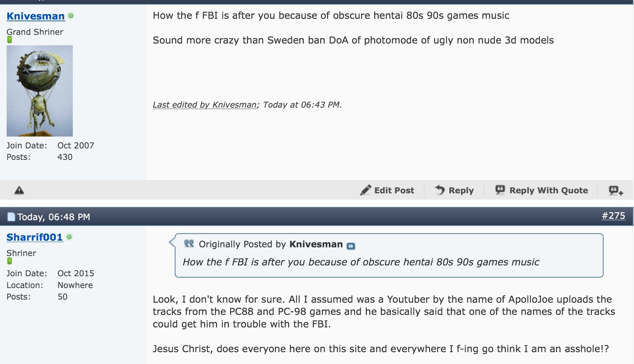
Task: Click the multi-quote icon with plus sign
Action: (x=616, y=190)
